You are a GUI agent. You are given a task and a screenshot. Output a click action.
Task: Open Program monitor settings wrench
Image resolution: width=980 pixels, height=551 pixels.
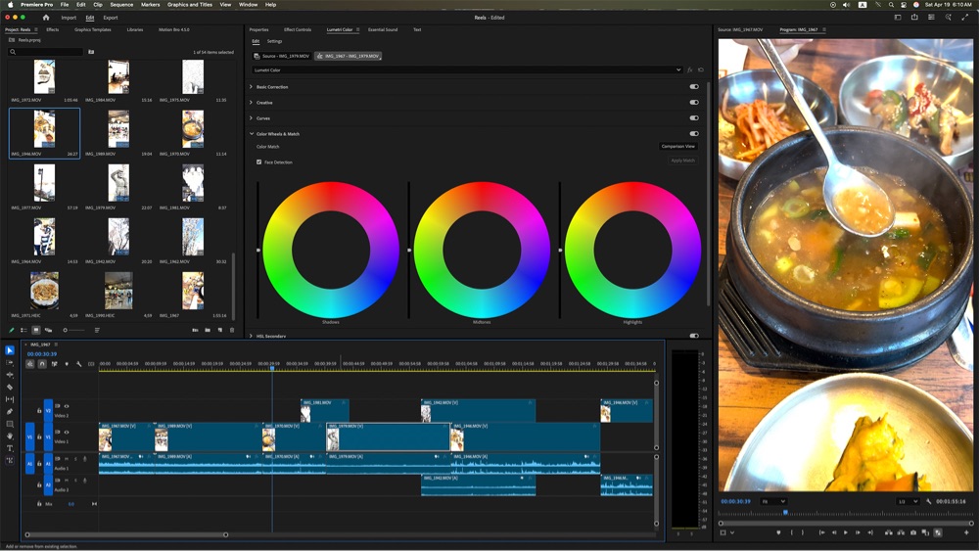929,501
